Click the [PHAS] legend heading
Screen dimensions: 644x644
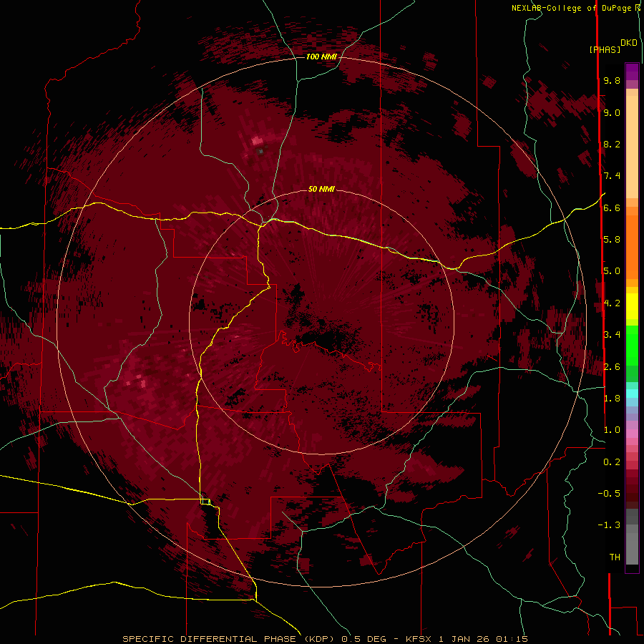(x=605, y=50)
